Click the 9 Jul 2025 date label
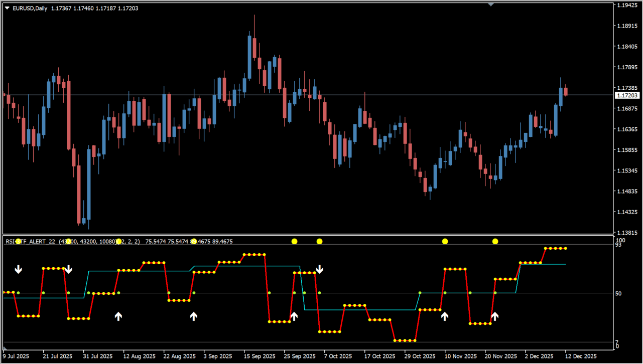 click(16, 356)
